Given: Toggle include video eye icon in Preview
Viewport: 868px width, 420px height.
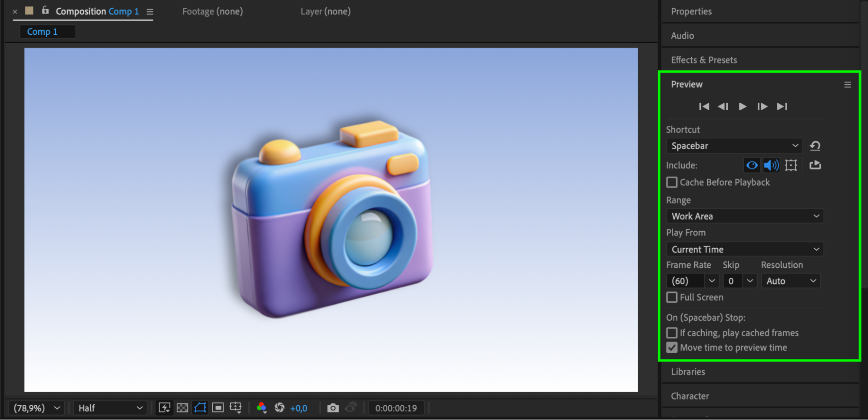Looking at the screenshot, I should coord(752,165).
